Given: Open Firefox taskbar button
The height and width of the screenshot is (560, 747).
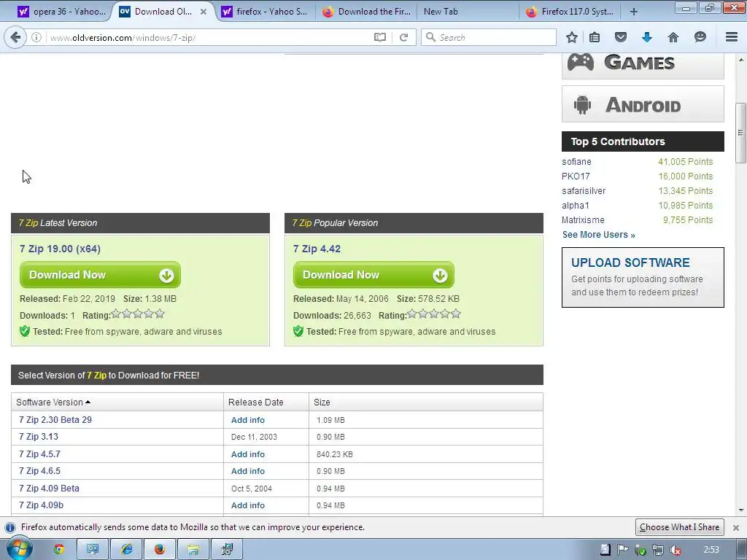Looking at the screenshot, I should (x=160, y=549).
